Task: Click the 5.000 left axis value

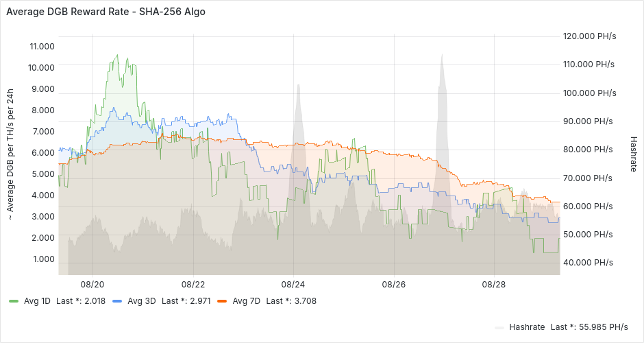Action: 43,174
